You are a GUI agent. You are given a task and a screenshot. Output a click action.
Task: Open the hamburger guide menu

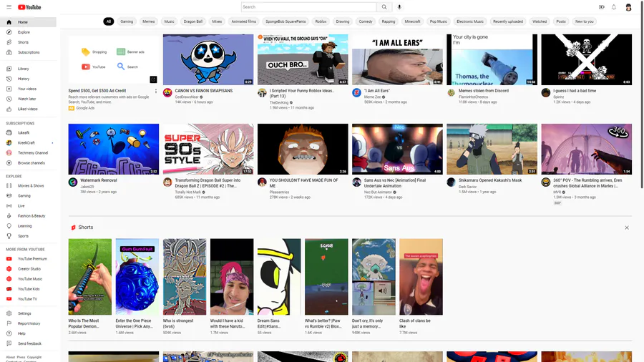pos(9,7)
